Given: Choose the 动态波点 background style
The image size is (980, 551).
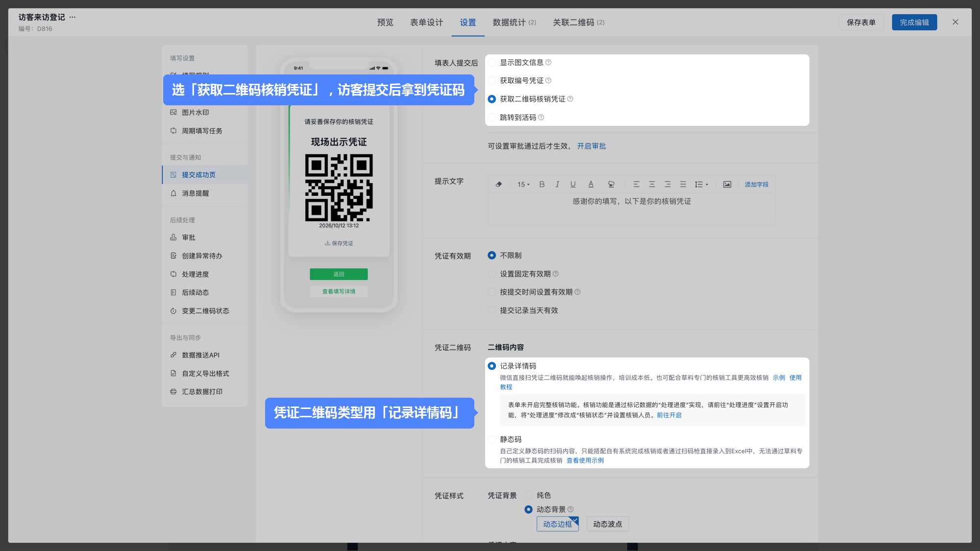Looking at the screenshot, I should pyautogui.click(x=608, y=524).
